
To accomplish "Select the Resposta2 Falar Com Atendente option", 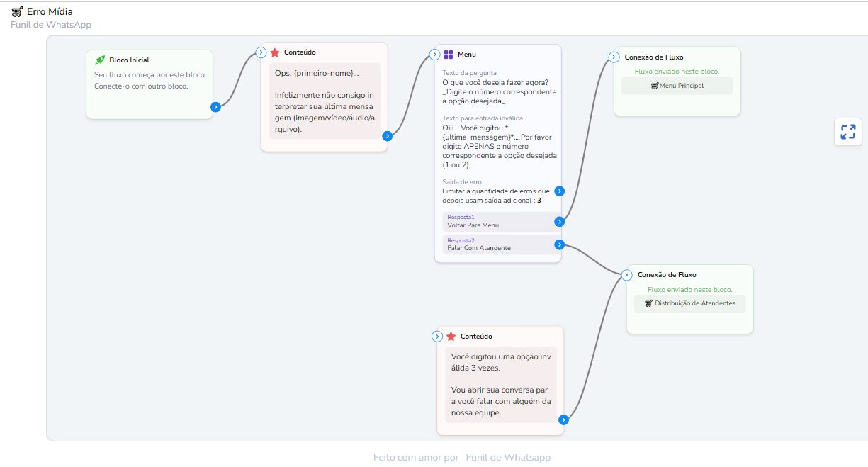I will [496, 244].
